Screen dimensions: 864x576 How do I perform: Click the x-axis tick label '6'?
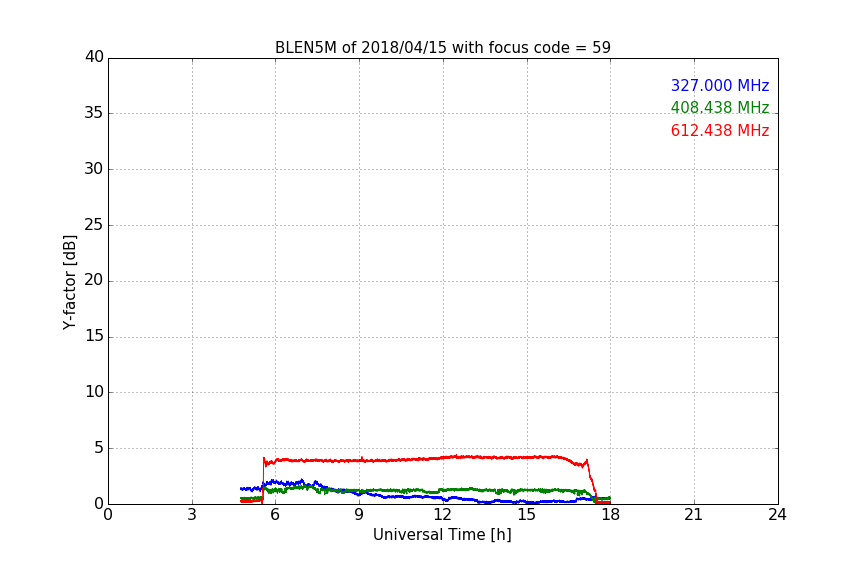275,515
